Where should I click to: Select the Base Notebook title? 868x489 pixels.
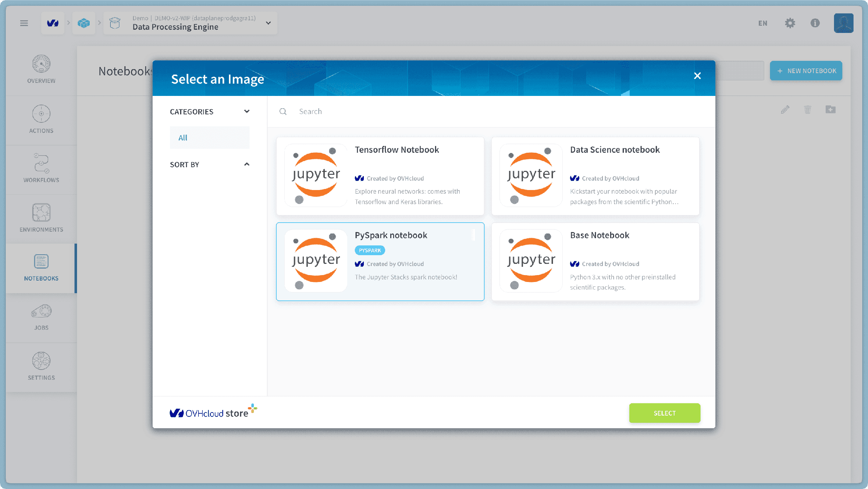click(600, 235)
